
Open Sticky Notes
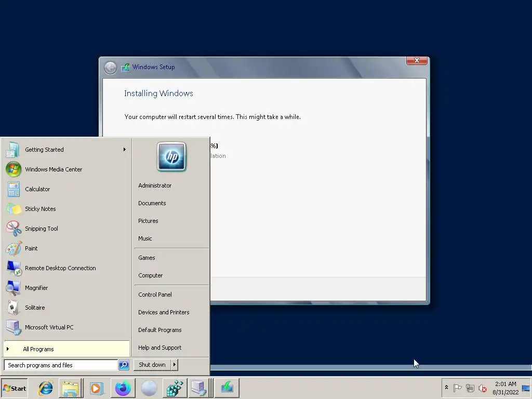[66, 209]
